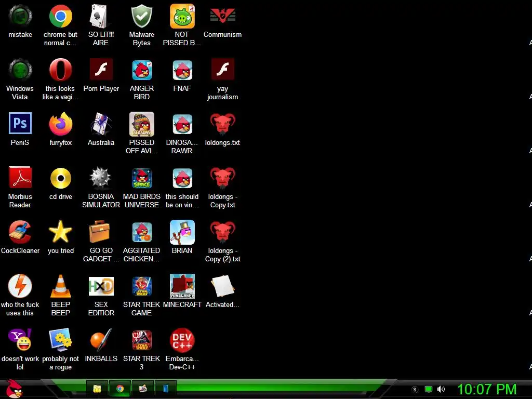Open the 'who the fuck uses this' icon
The image size is (532, 399).
[x=20, y=286]
